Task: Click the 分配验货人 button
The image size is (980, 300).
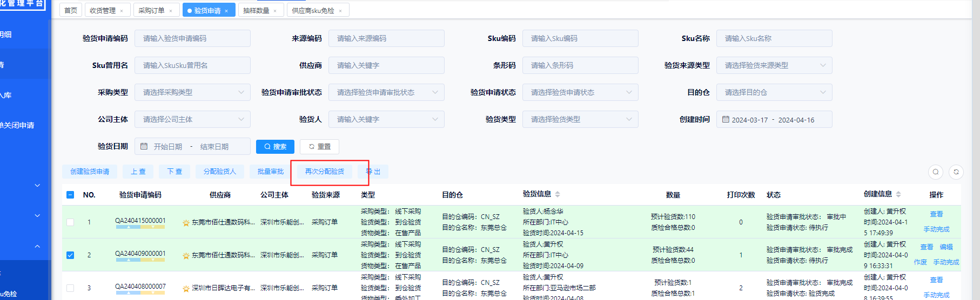Action: pos(220,172)
